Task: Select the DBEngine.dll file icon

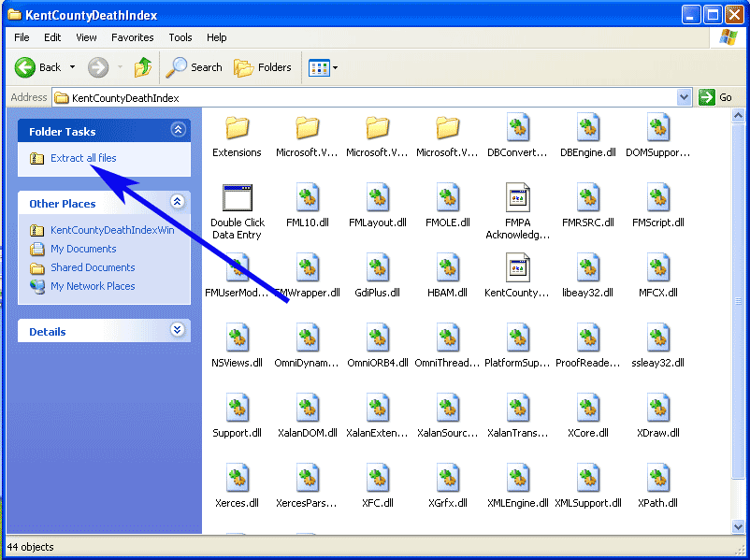Action: [x=588, y=128]
